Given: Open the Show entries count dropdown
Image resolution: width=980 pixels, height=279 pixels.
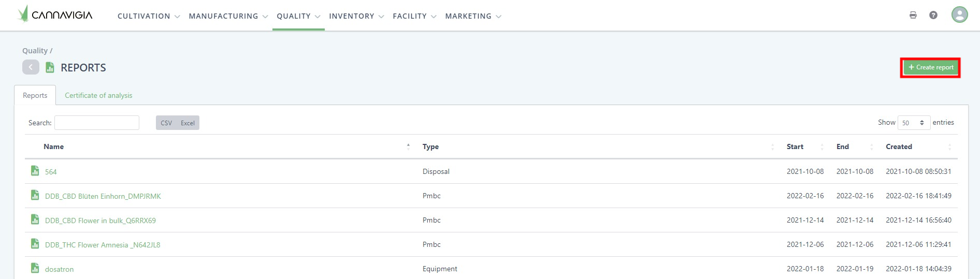Looking at the screenshot, I should (x=913, y=123).
